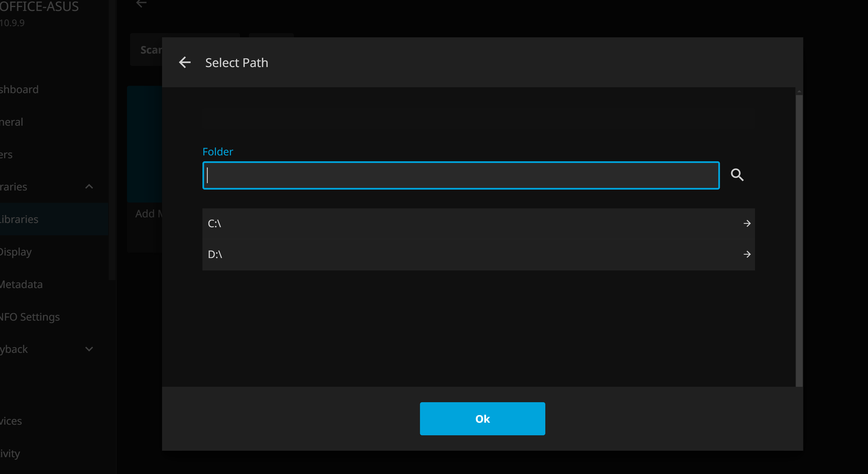Click the arrow icon on the C:\ row
Screen dimensions: 868x474
coord(747,224)
